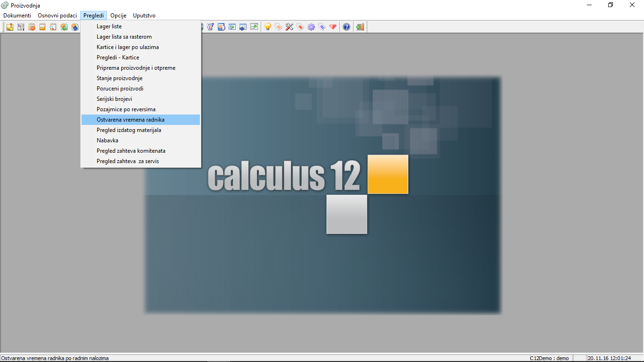Select Pregled zahteva za servis
Viewport: 644px width, 362px height.
[140, 161]
